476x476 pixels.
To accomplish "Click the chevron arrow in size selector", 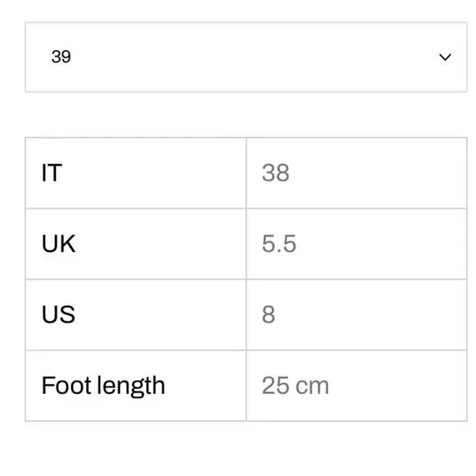I will (x=445, y=57).
